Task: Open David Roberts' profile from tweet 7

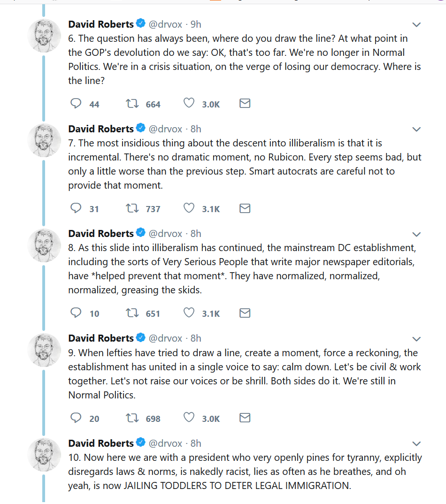Action: click(101, 129)
